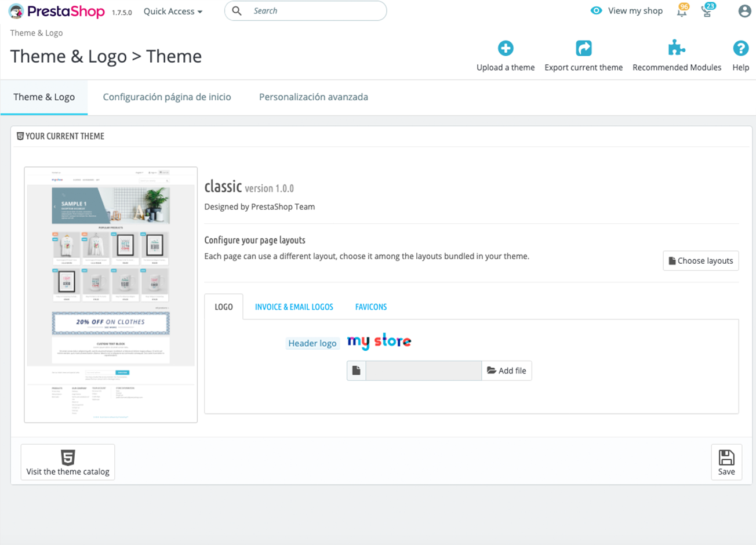The image size is (756, 545).
Task: Click the file document icon beside file field
Action: (x=357, y=370)
